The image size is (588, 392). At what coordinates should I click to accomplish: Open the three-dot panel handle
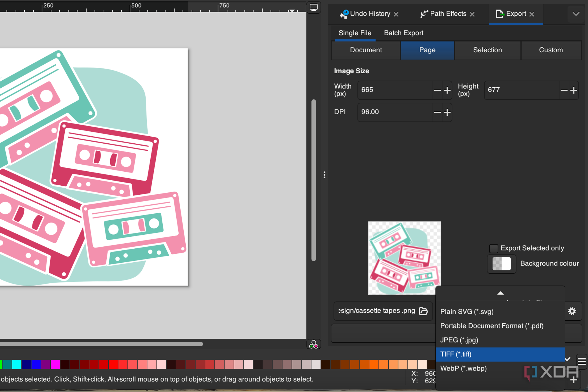pos(324,175)
